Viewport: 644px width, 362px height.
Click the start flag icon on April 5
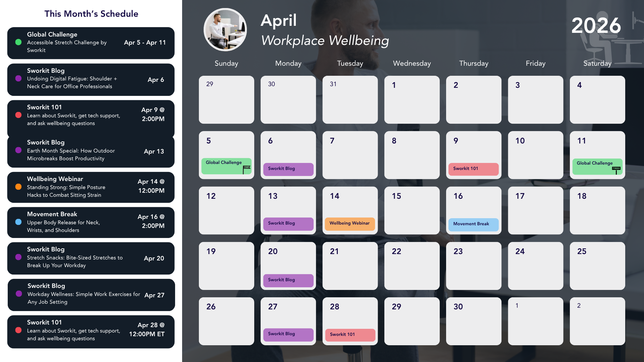247,169
